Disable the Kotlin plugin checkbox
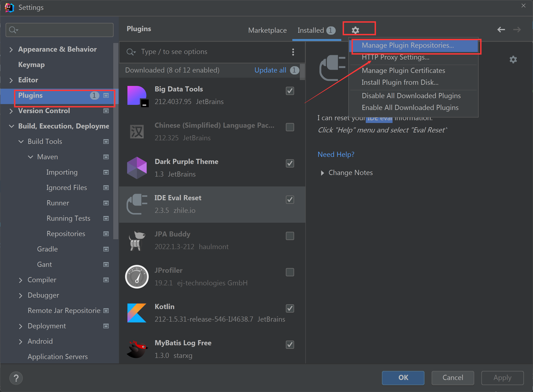The image size is (533, 392). [x=290, y=308]
